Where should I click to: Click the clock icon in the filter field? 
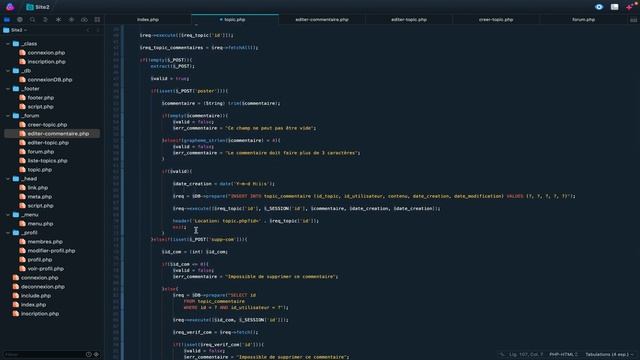tap(89, 354)
